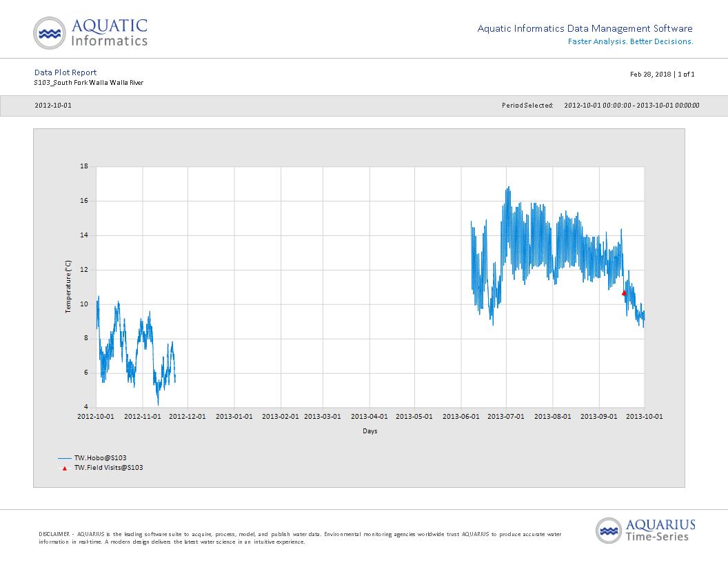Click the y-axis tick value 12

(x=84, y=269)
